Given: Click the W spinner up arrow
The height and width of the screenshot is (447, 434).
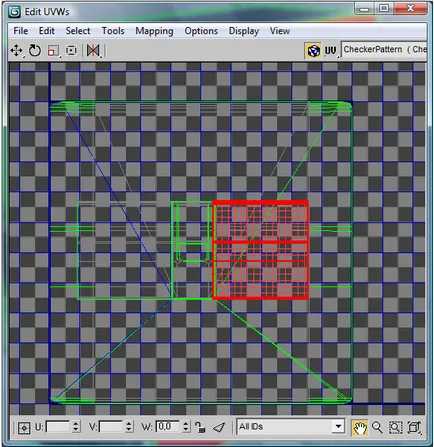Looking at the screenshot, I should (x=186, y=424).
